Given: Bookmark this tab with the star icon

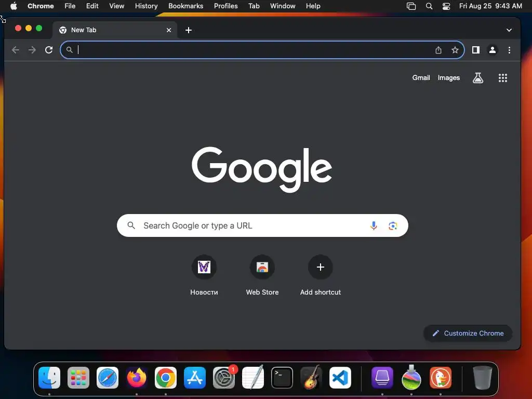Looking at the screenshot, I should click(455, 50).
